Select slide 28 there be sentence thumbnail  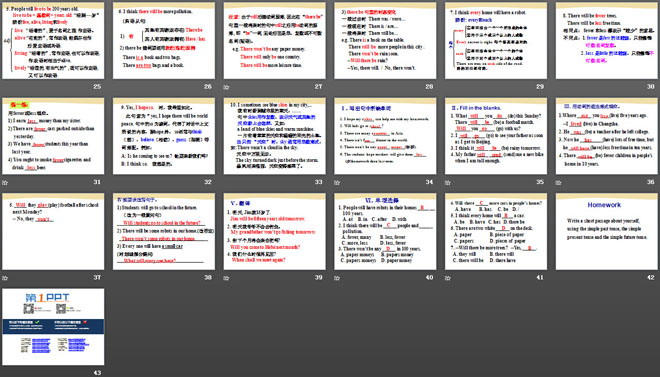point(385,40)
